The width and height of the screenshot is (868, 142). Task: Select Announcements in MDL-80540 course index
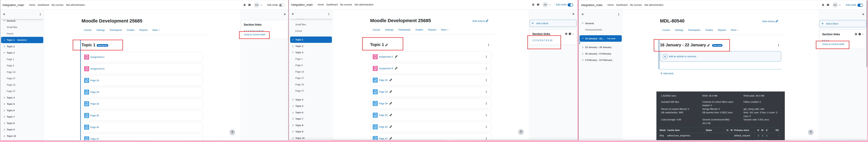[593, 30]
